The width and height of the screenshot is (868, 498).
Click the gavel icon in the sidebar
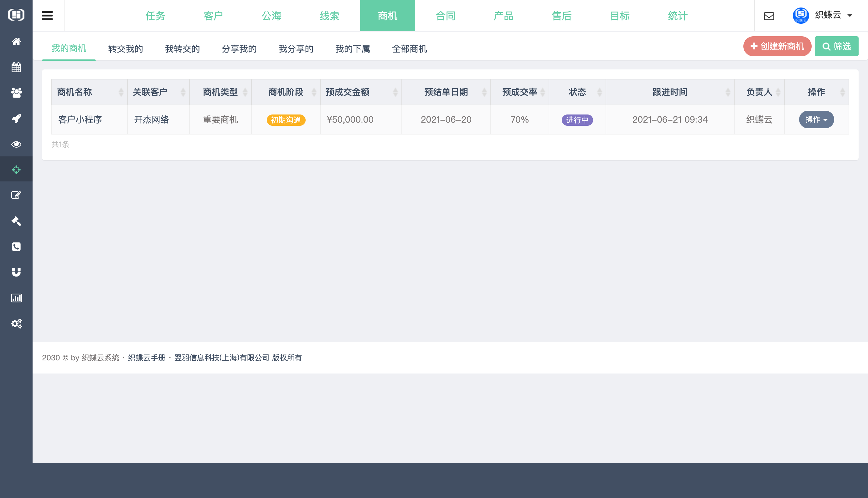(16, 221)
